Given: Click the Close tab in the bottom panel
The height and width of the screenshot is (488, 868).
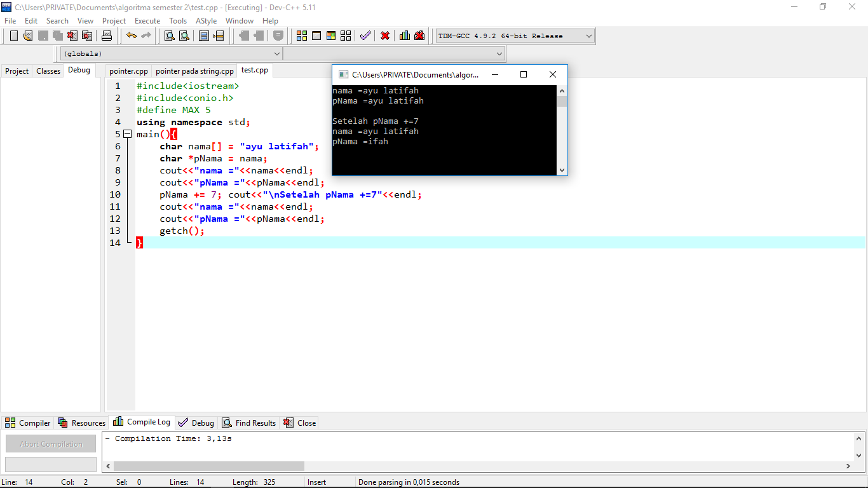Looking at the screenshot, I should pyautogui.click(x=299, y=423).
